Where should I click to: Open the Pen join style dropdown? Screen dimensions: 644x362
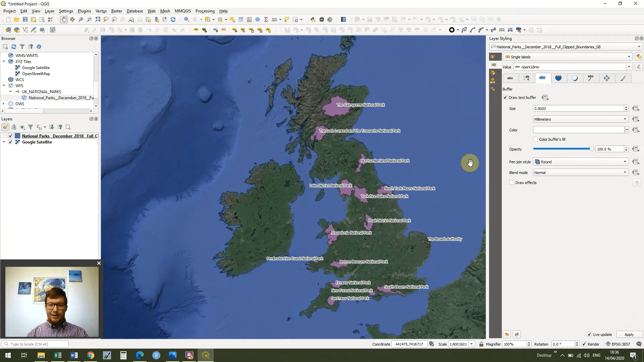click(x=580, y=162)
